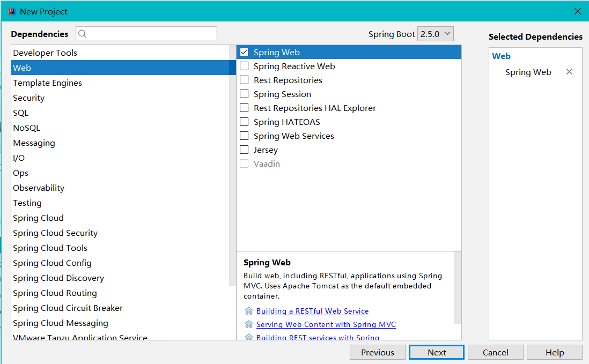
Task: Check Rest Repositories HAL Explorer checkbox
Action: point(244,108)
